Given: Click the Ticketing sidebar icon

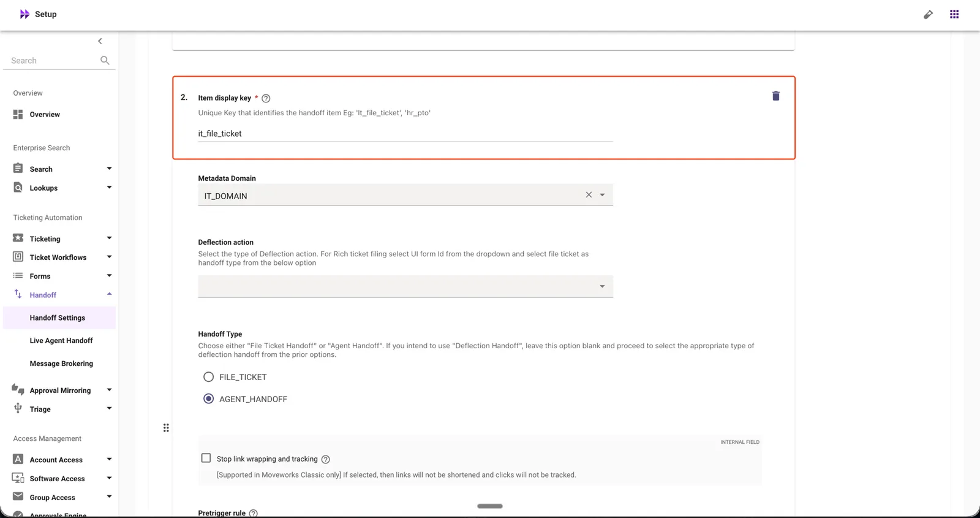Looking at the screenshot, I should [x=18, y=238].
